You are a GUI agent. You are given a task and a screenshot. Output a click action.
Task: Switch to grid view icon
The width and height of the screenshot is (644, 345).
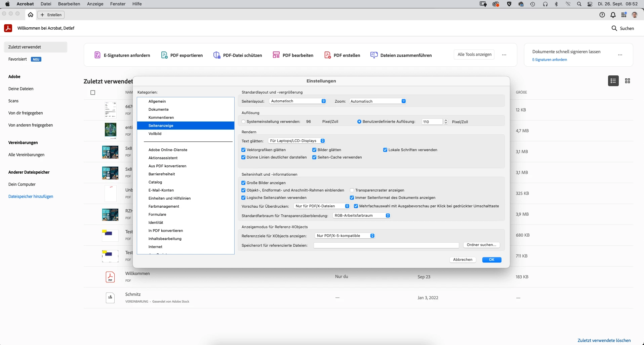(628, 81)
